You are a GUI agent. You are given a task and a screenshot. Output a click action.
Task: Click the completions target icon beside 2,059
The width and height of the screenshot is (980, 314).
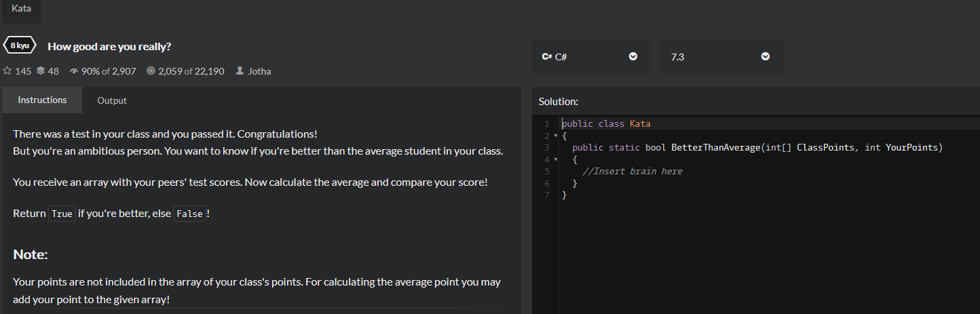pos(151,71)
